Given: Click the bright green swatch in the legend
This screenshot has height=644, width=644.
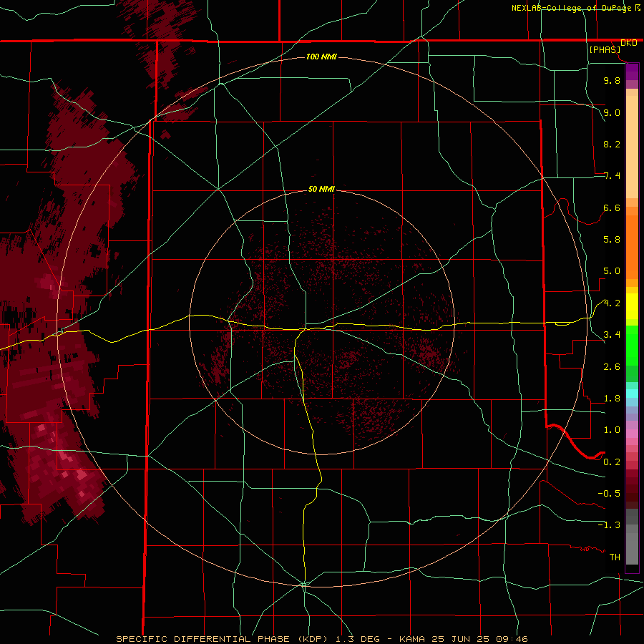Looking at the screenshot, I should click(632, 346).
